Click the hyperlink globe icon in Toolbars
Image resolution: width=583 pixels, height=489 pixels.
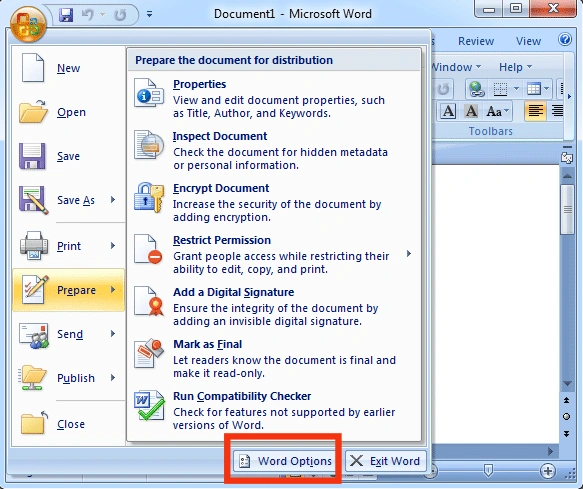point(476,89)
